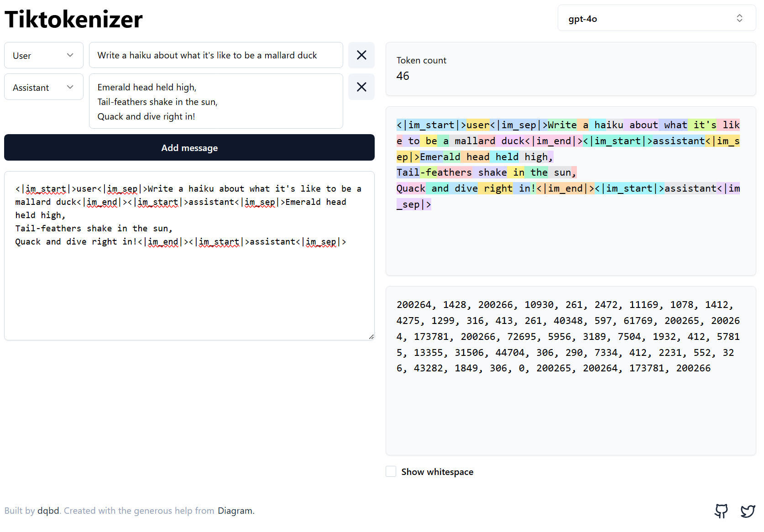Image resolution: width=764 pixels, height=532 pixels.
Task: Select the Token count value 46
Action: (x=403, y=76)
